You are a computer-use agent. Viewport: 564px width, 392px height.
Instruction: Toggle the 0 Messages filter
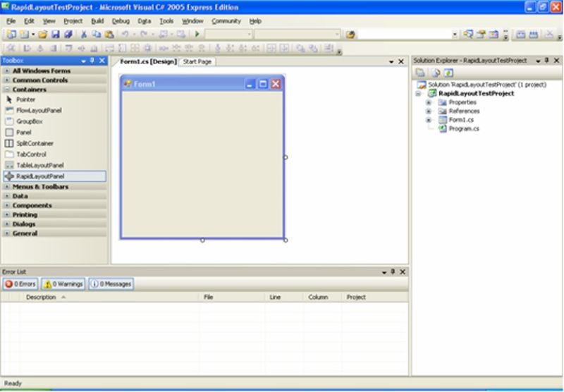[x=111, y=283]
